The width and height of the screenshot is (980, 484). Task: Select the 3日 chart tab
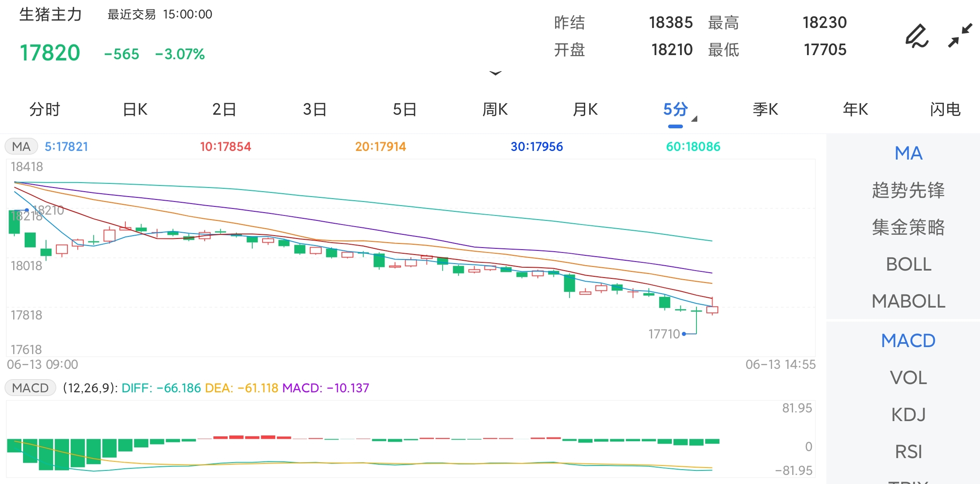(315, 109)
